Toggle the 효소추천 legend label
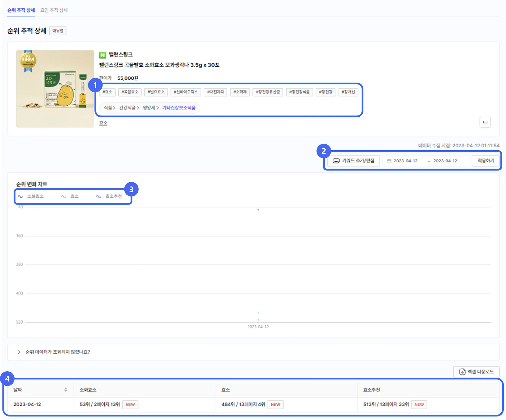 (x=114, y=196)
